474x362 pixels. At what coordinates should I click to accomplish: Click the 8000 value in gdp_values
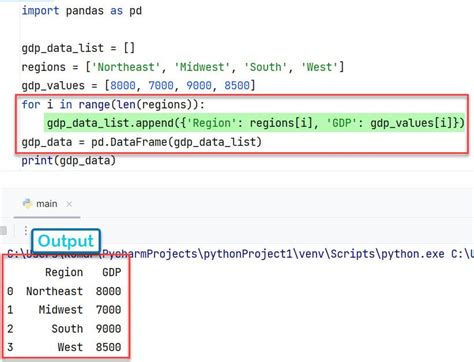coord(123,86)
